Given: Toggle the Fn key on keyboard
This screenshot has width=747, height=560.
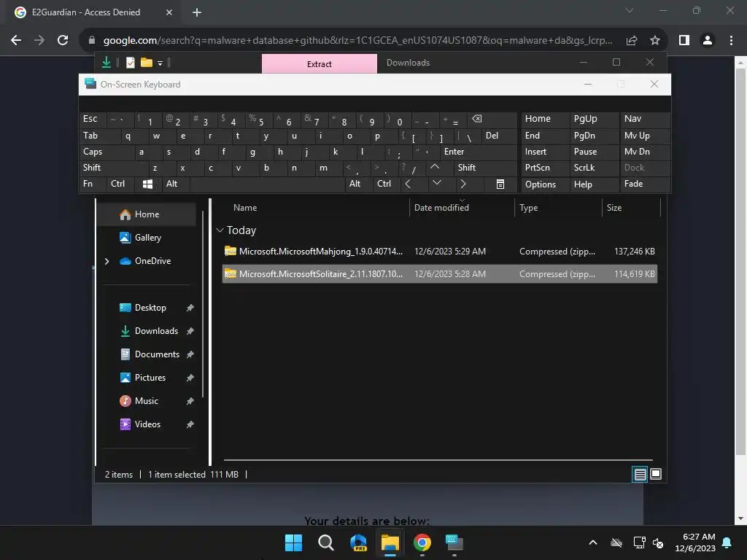Looking at the screenshot, I should click(93, 184).
